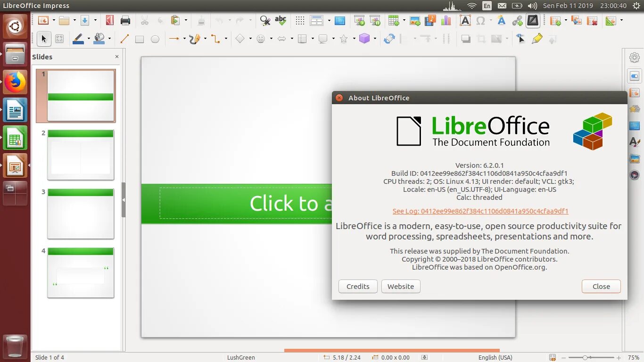Click Fit slide to window icon

552,357
